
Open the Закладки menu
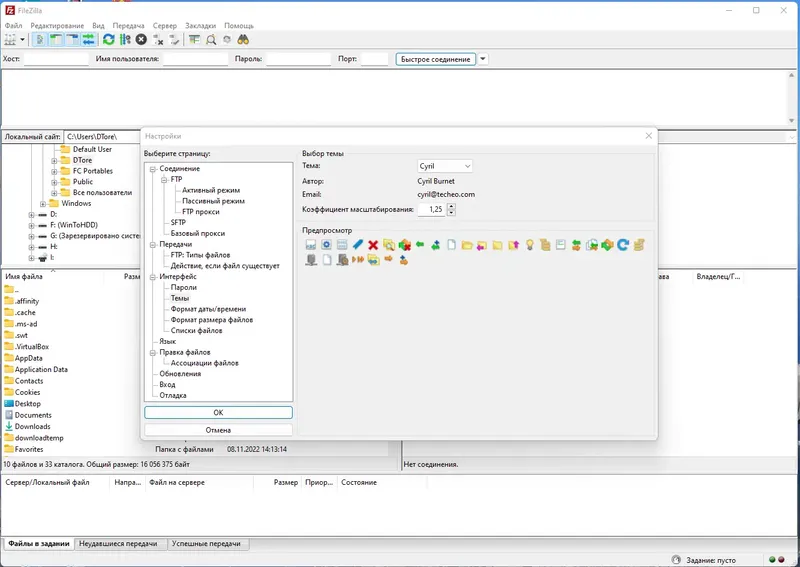(x=201, y=26)
